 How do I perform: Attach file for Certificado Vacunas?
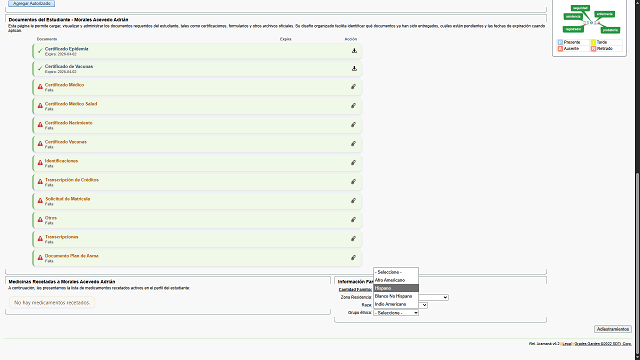pyautogui.click(x=353, y=144)
